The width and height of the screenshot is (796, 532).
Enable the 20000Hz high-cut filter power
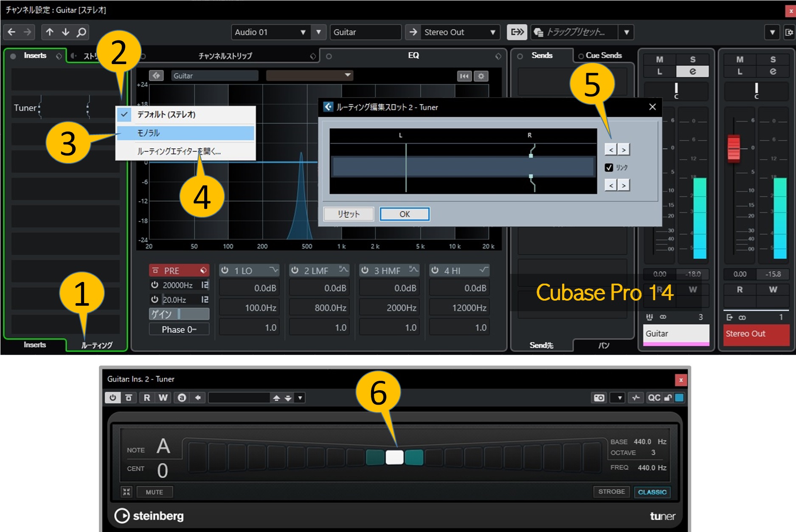(155, 285)
